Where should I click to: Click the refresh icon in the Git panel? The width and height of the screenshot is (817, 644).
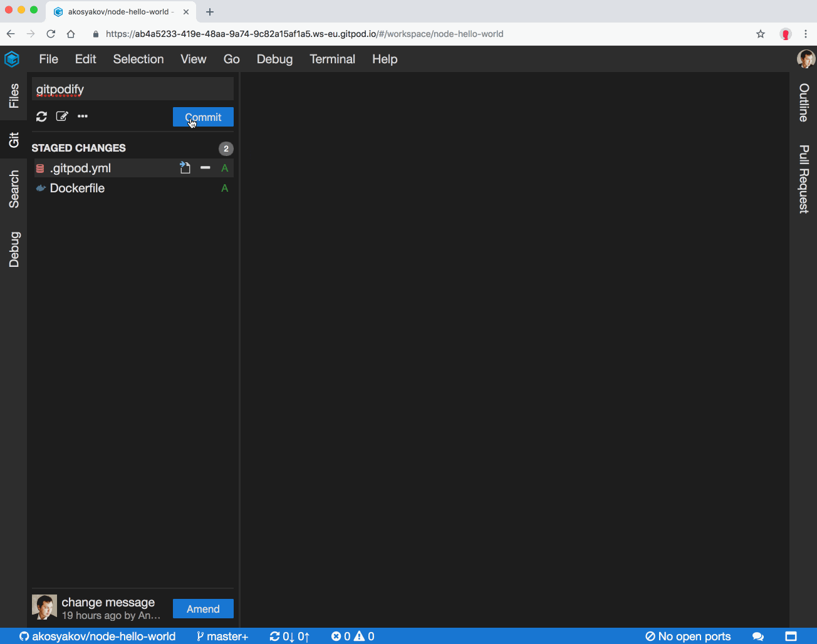pos(41,117)
